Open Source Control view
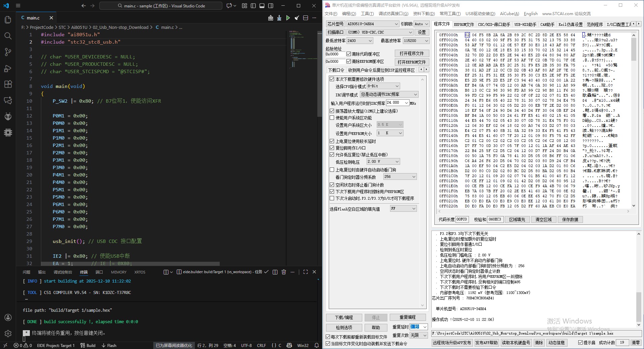Viewport: 644px width, 349px height. 8,52
